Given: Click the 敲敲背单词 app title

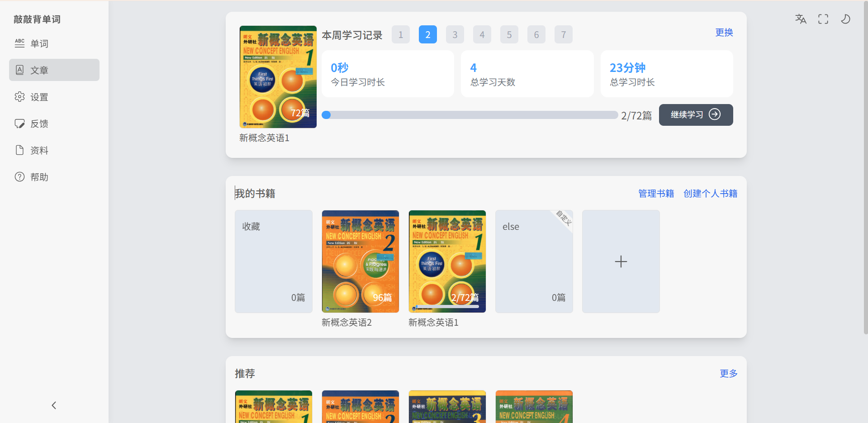Looking at the screenshot, I should click(x=37, y=19).
